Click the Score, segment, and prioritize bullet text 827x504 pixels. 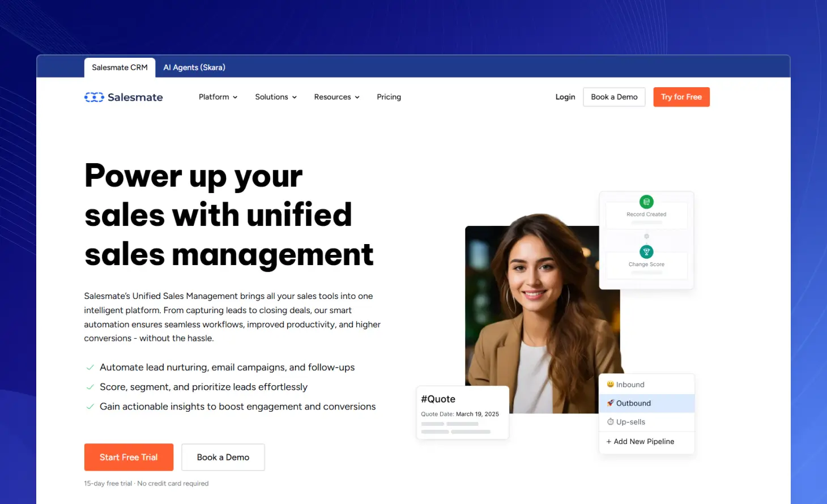pyautogui.click(x=203, y=387)
